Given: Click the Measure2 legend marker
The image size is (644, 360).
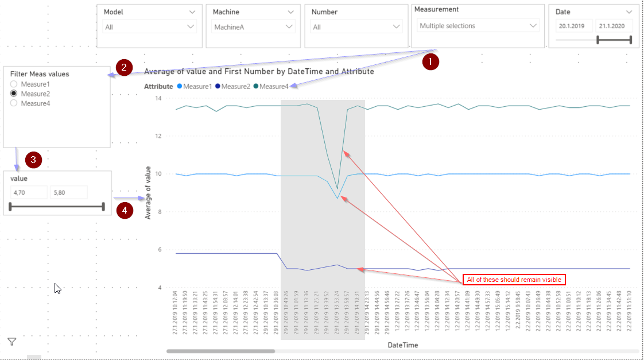Looking at the screenshot, I should pos(218,86).
